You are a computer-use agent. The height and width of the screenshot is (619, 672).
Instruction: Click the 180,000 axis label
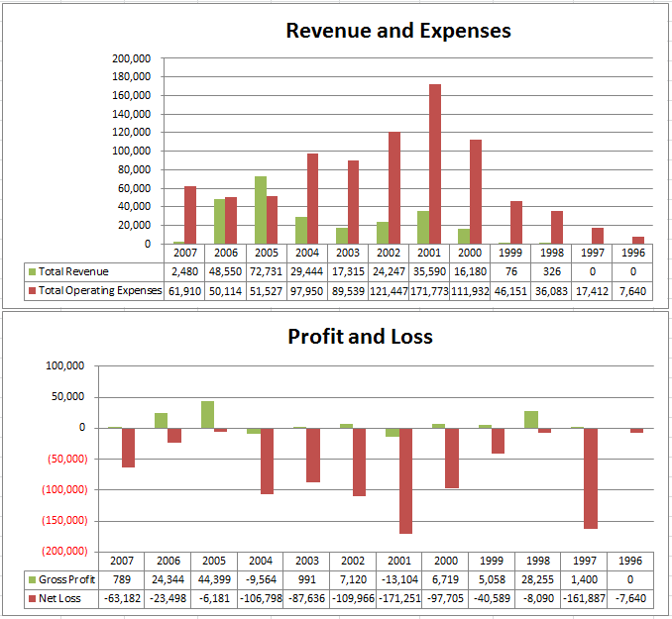132,77
